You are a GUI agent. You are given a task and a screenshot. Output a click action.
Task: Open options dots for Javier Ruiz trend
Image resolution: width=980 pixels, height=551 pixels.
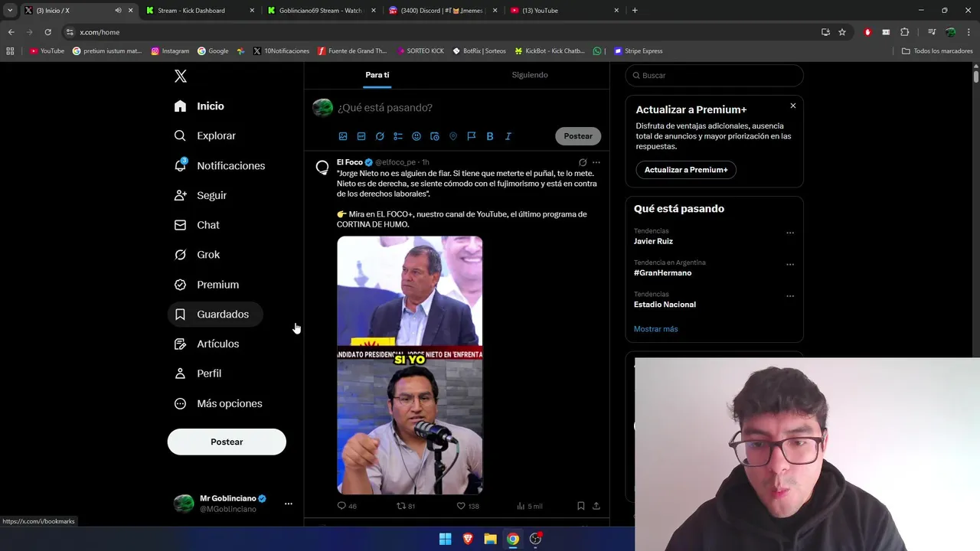[790, 233]
